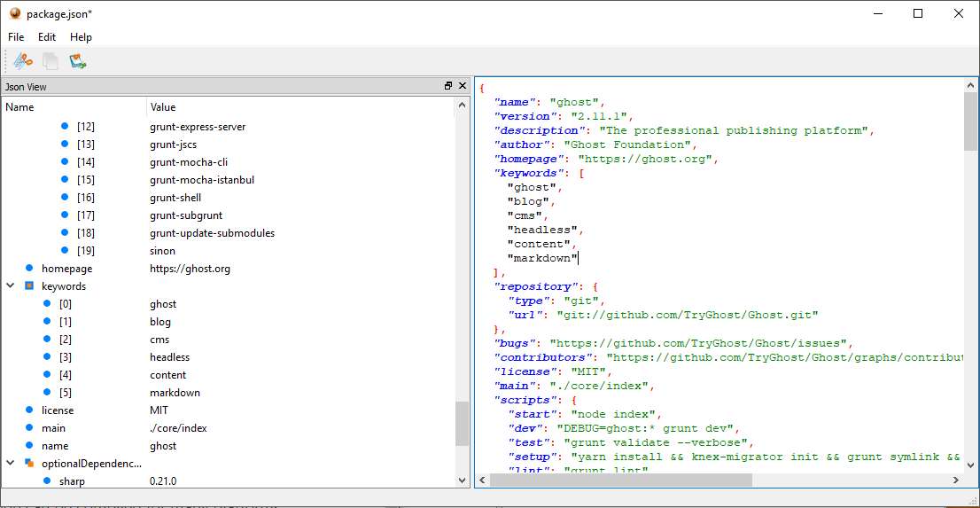Click the editor horizontal scroll right arrow
This screenshot has width=980, height=508.
point(956,480)
